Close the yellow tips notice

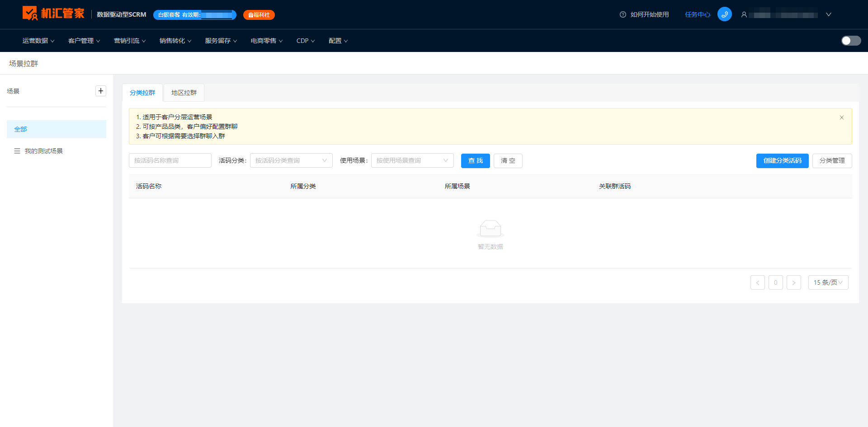tap(842, 117)
